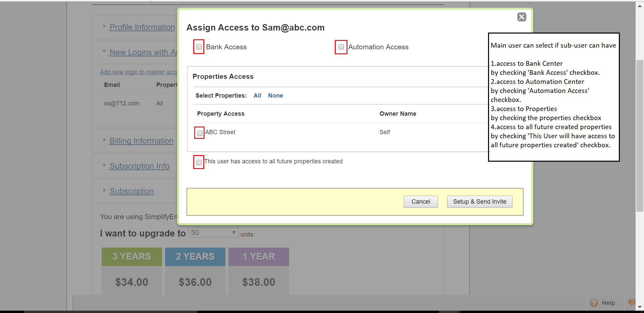
Task: Click the ss@712.com email cell
Action: coord(121,103)
